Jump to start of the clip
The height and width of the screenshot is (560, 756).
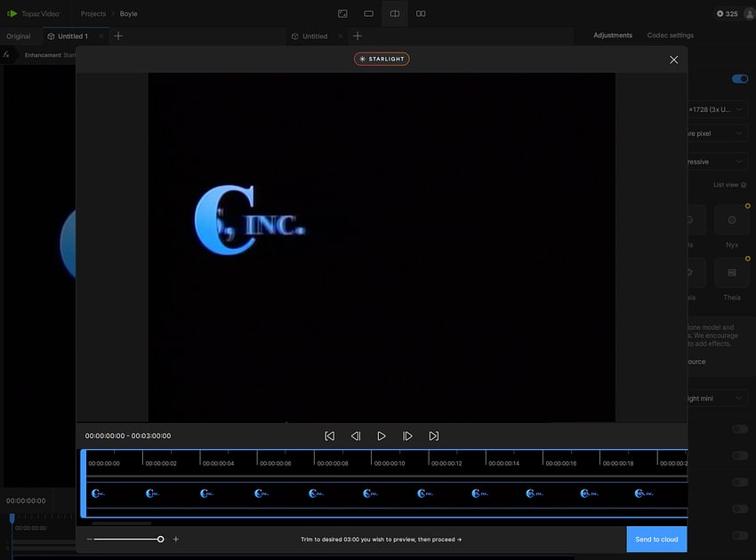(x=329, y=436)
